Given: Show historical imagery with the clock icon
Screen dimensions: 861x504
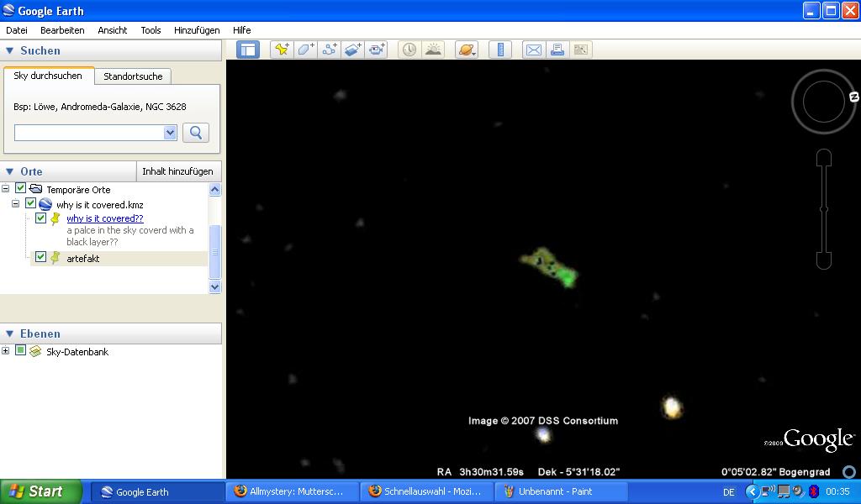Looking at the screenshot, I should coord(409,50).
